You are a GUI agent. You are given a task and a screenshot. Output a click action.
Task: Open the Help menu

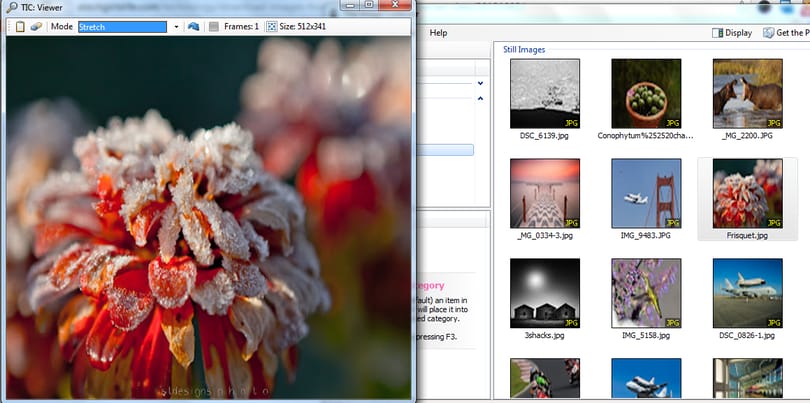pyautogui.click(x=438, y=33)
